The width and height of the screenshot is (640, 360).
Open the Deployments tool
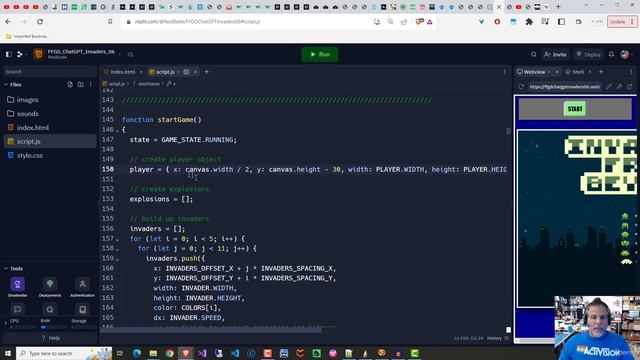click(50, 287)
